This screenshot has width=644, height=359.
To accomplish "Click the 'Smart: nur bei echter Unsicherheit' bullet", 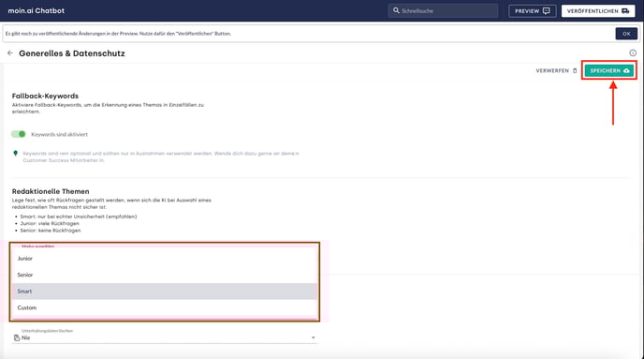I will coord(79,217).
